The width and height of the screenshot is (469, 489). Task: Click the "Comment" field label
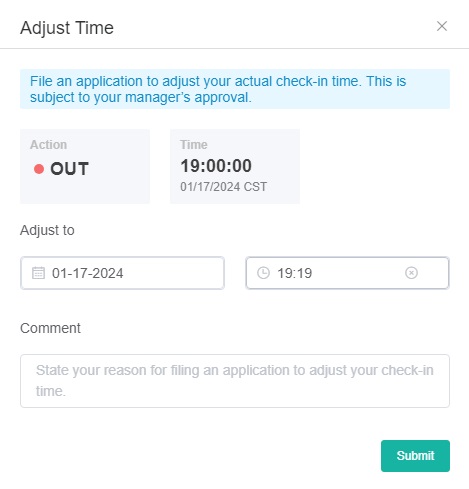click(50, 328)
